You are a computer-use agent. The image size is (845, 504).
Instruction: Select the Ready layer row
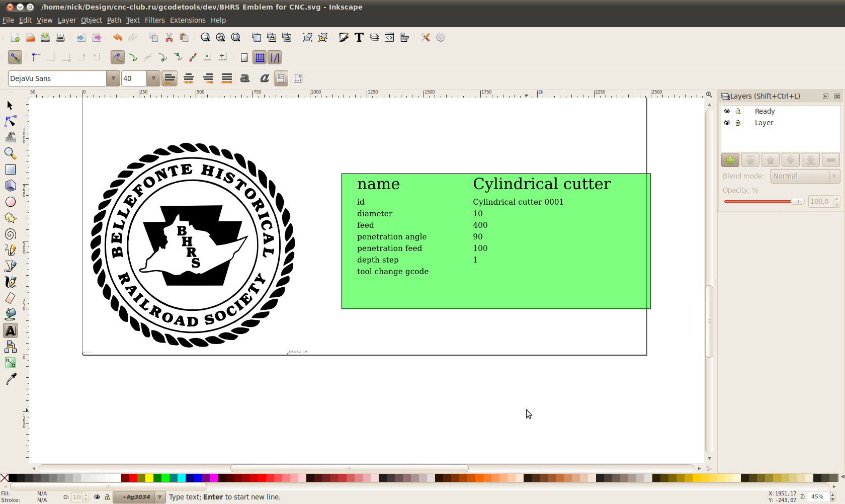781,111
